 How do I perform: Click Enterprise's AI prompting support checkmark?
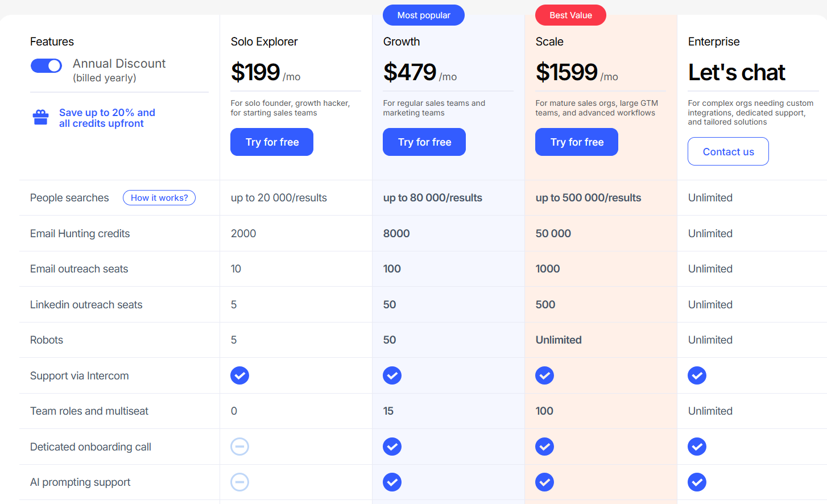(697, 482)
